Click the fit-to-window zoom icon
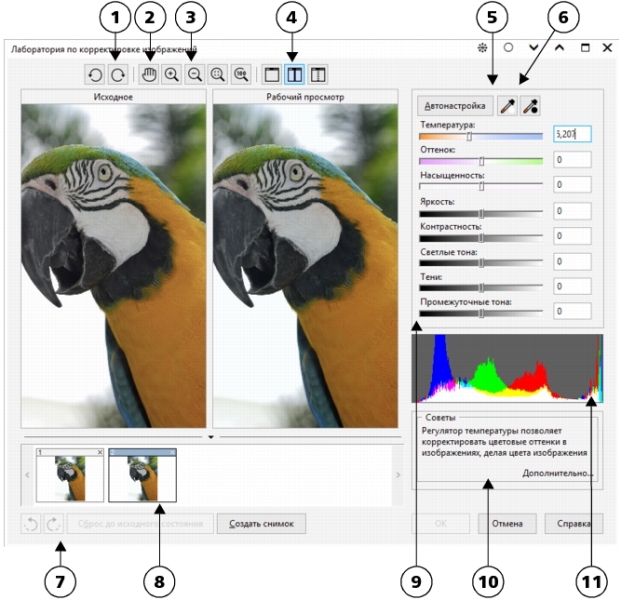 pyautogui.click(x=217, y=75)
